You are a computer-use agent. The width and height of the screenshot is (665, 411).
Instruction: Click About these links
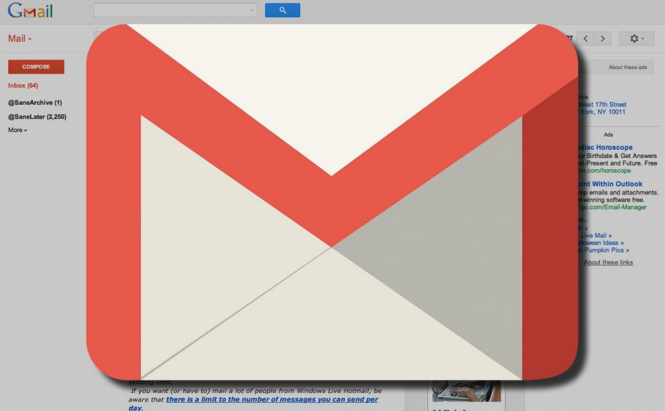coord(608,263)
